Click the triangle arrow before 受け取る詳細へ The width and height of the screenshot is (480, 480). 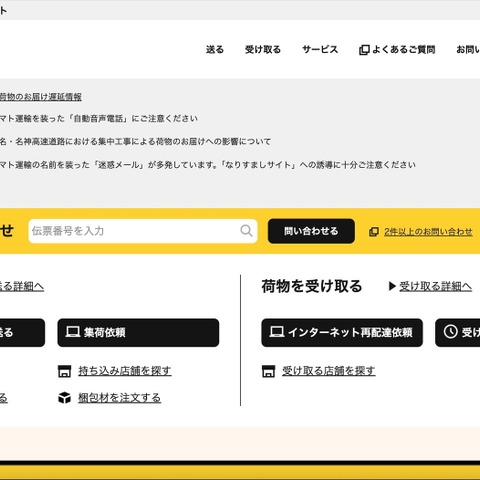(x=392, y=286)
